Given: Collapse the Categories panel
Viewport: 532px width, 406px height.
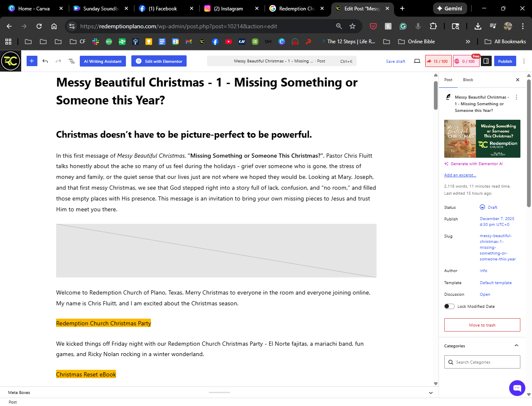Looking at the screenshot, I should [x=516, y=346].
